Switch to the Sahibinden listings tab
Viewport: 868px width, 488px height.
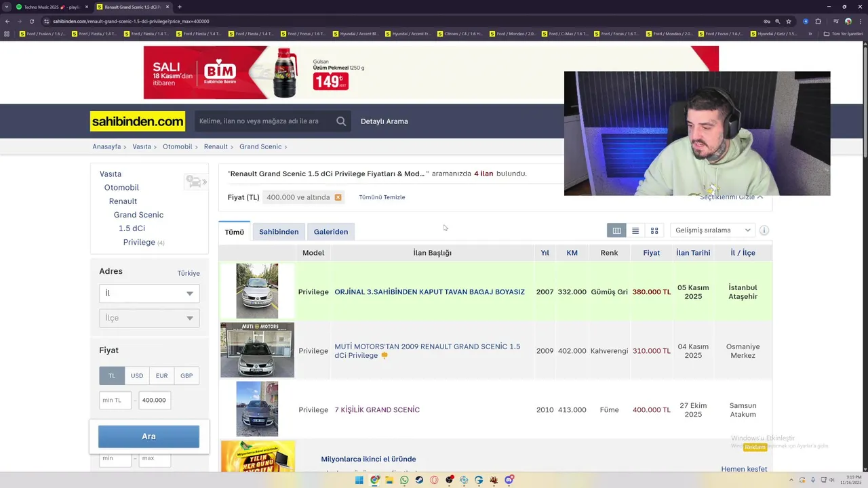pyautogui.click(x=279, y=232)
